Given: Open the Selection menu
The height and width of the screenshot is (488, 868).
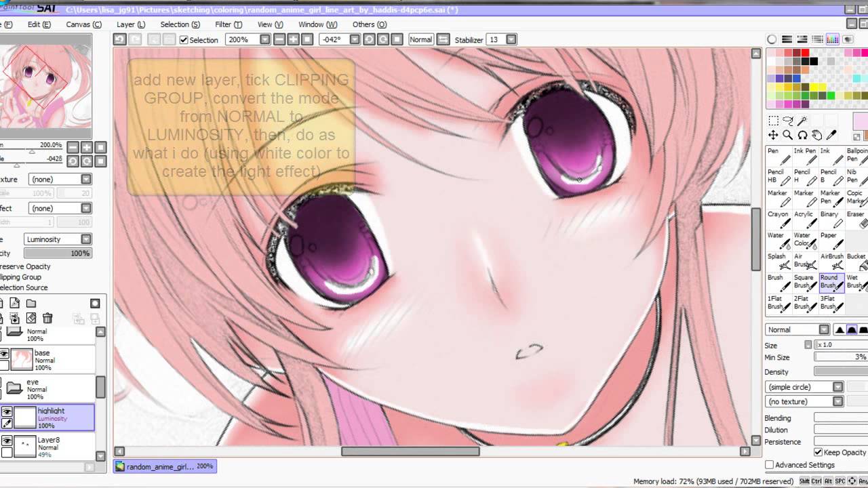Looking at the screenshot, I should [180, 24].
